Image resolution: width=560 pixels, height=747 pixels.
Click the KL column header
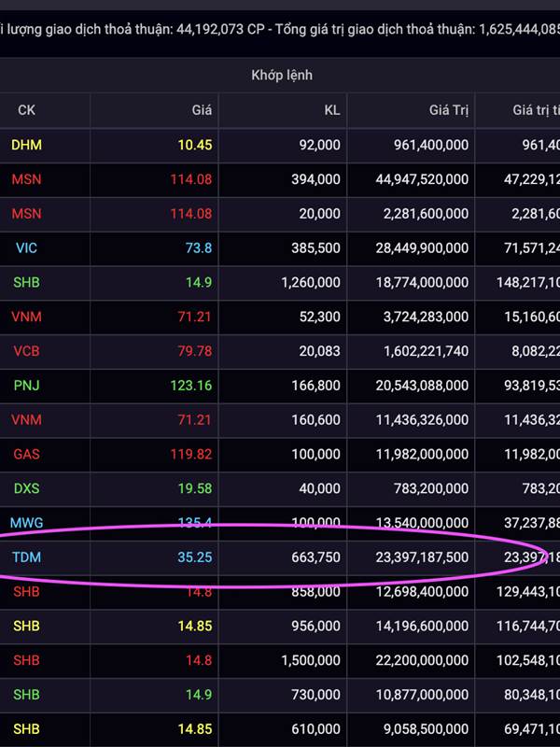(x=332, y=110)
